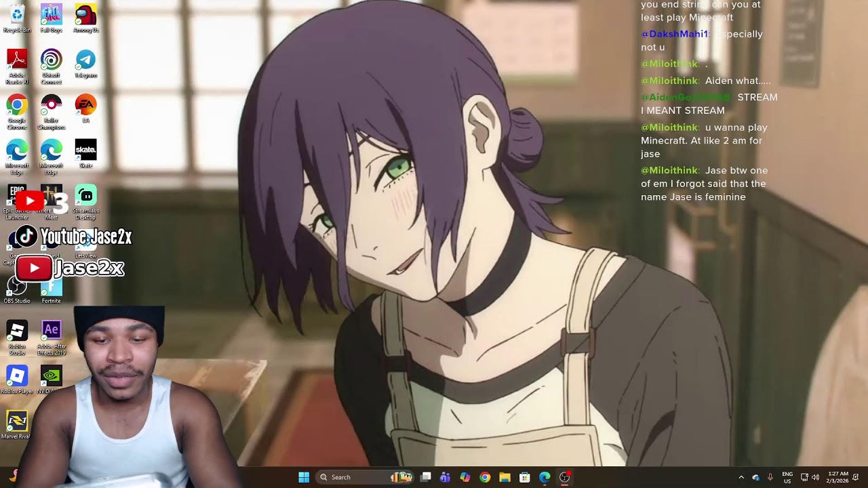The height and width of the screenshot is (488, 868).
Task: Launch Roblox Player from the desktop
Action: (17, 380)
